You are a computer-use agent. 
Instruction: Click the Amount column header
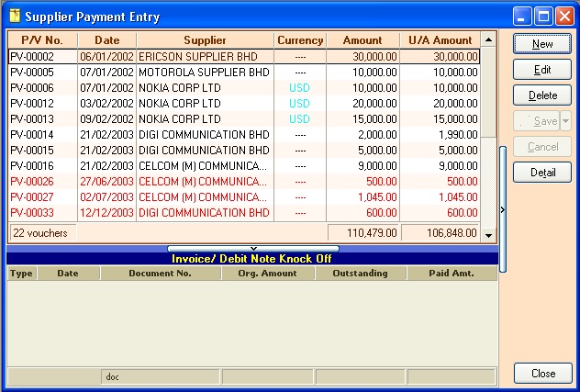point(362,40)
